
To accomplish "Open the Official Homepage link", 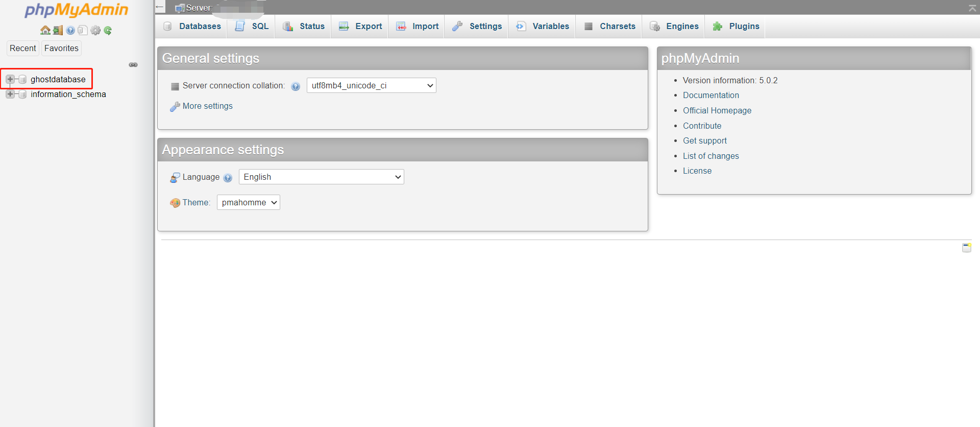I will (x=717, y=110).
